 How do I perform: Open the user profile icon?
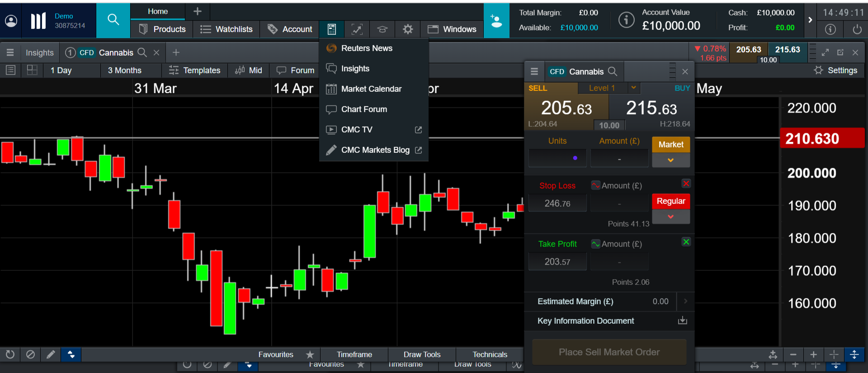[11, 21]
